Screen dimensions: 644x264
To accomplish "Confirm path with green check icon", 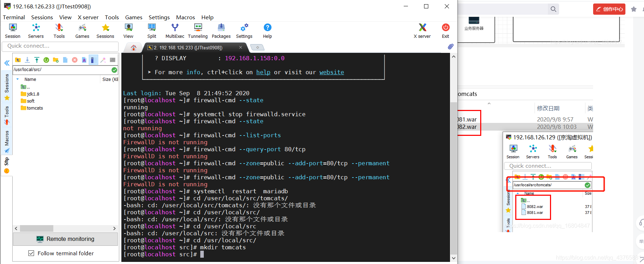I will (x=114, y=70).
